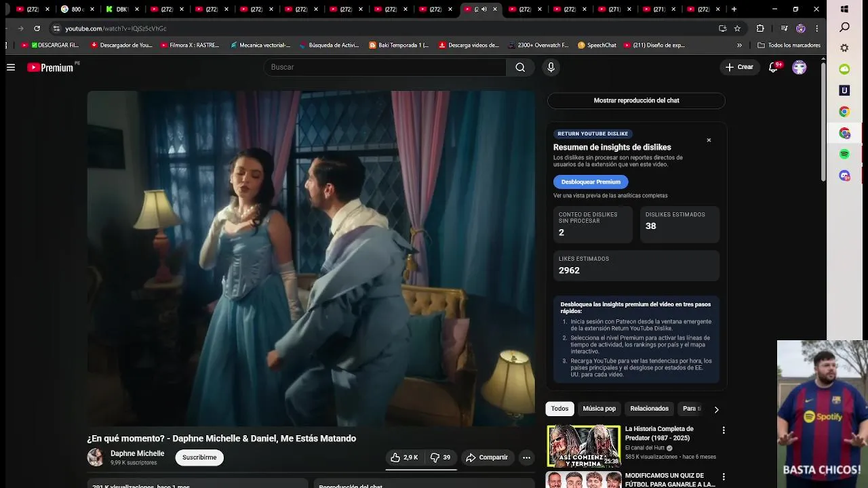Open the football quiz video thumbnail
The image size is (868, 488).
584,480
